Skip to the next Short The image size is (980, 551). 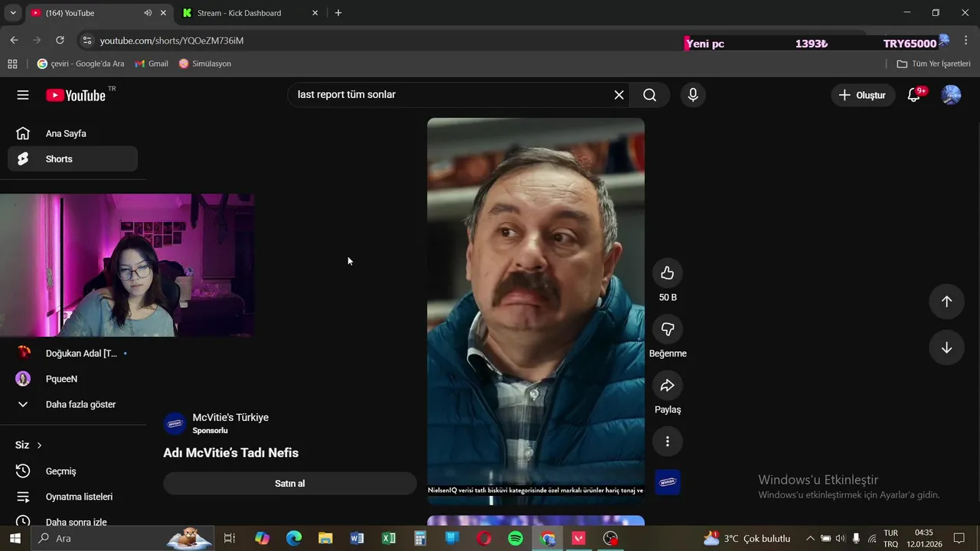946,348
